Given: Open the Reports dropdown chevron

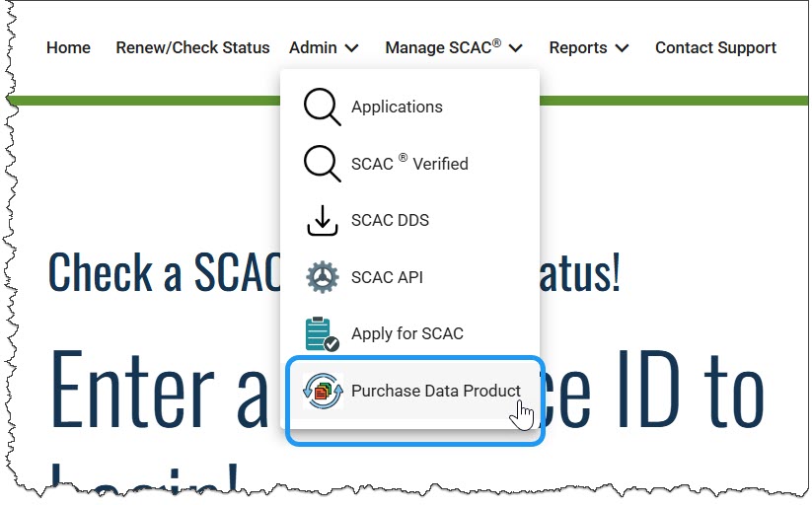Looking at the screenshot, I should pyautogui.click(x=622, y=48).
